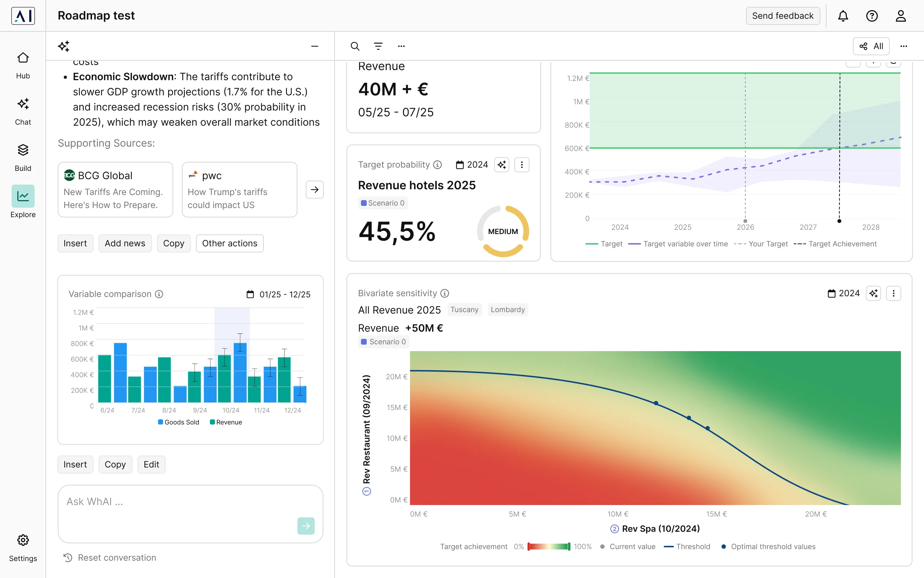Minimize the chat panel with dash icon
The image size is (924, 578).
pos(315,46)
